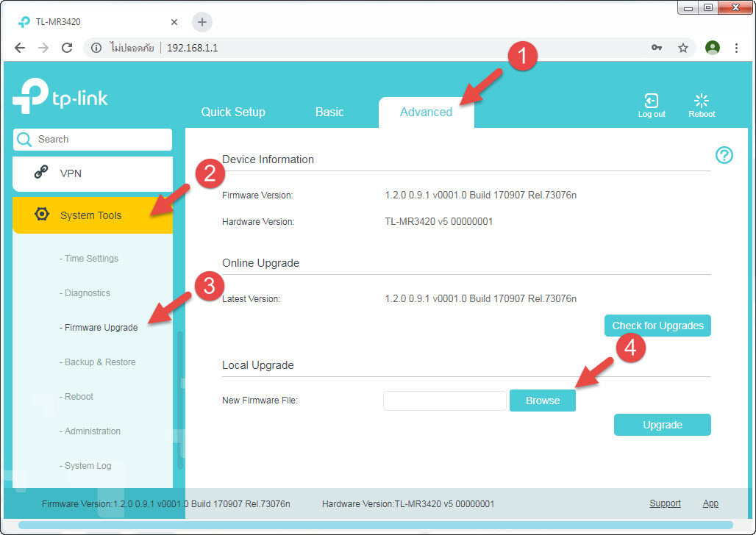Switch to the Quick Setup tab
Screen dimensions: 756x535
(233, 112)
